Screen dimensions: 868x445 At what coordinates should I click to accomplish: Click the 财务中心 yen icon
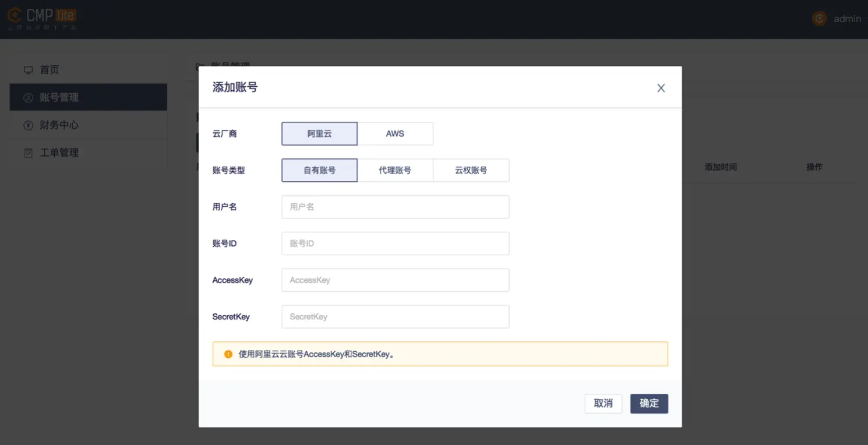click(28, 125)
